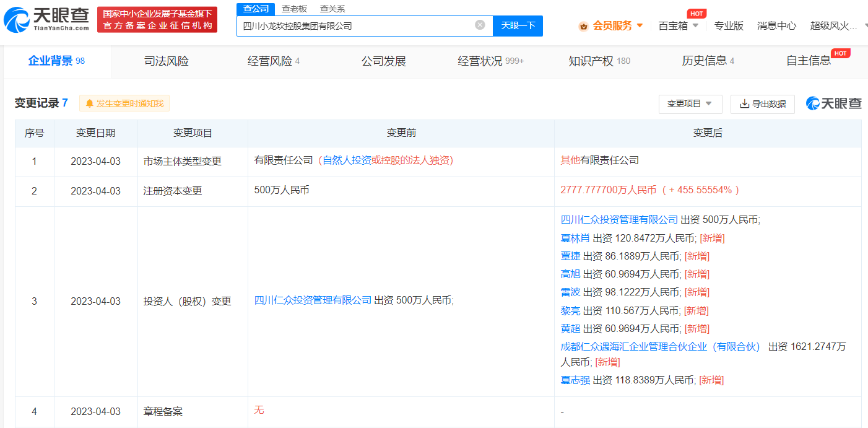868x428 pixels.
Task: Click the 变更后 column header
Action: [708, 133]
